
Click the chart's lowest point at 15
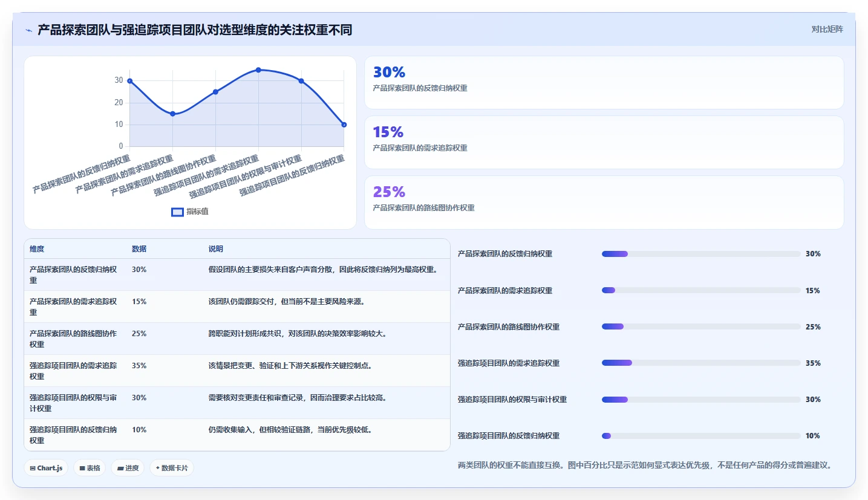pos(172,114)
